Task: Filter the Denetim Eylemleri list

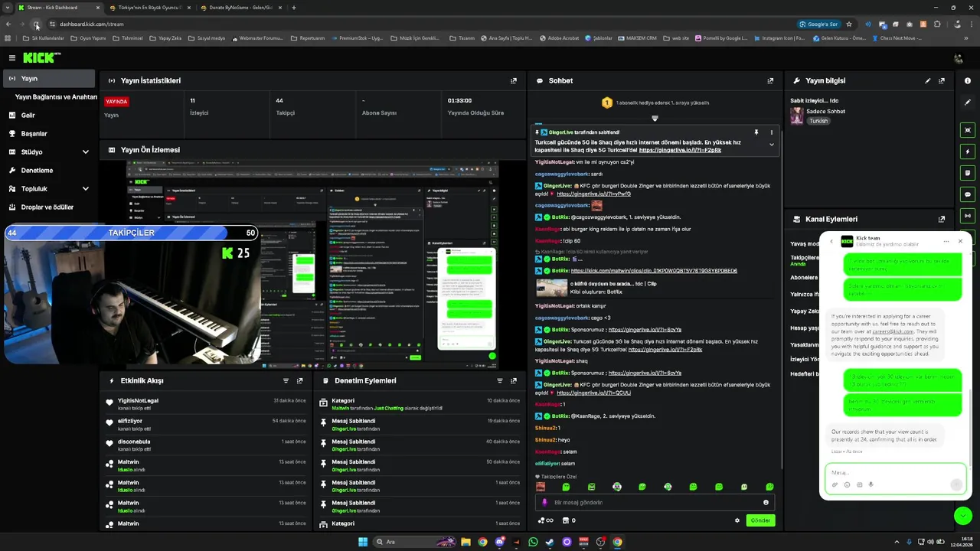Action: coord(500,380)
